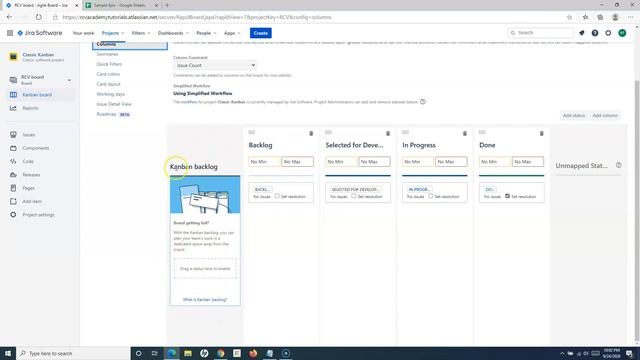Open the user profile avatar
This screenshot has width=640, height=360.
(x=622, y=33)
